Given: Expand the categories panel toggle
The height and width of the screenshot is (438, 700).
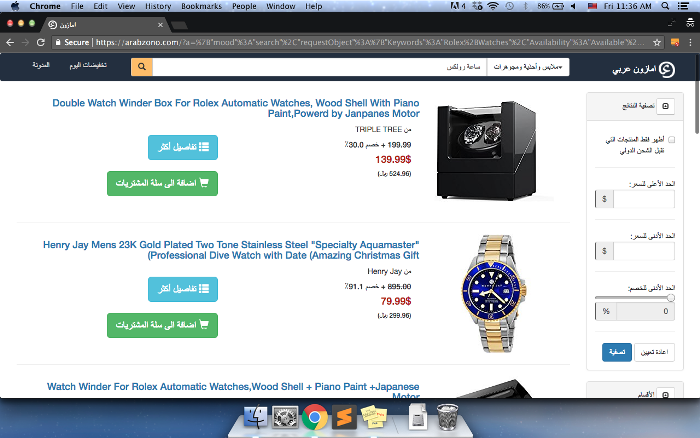Looking at the screenshot, I should [x=665, y=394].
